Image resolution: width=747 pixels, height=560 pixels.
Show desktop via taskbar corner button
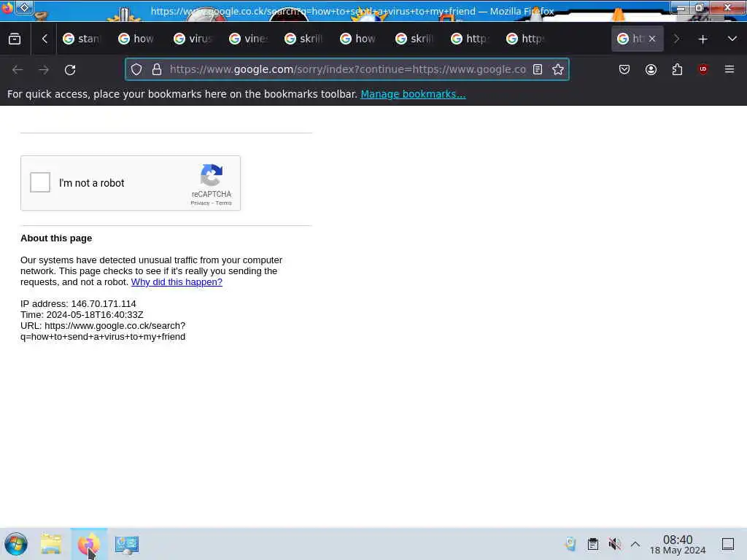[x=728, y=544]
